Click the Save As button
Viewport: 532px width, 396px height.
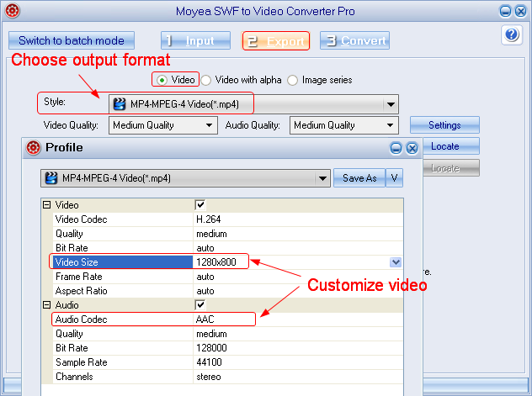point(359,178)
